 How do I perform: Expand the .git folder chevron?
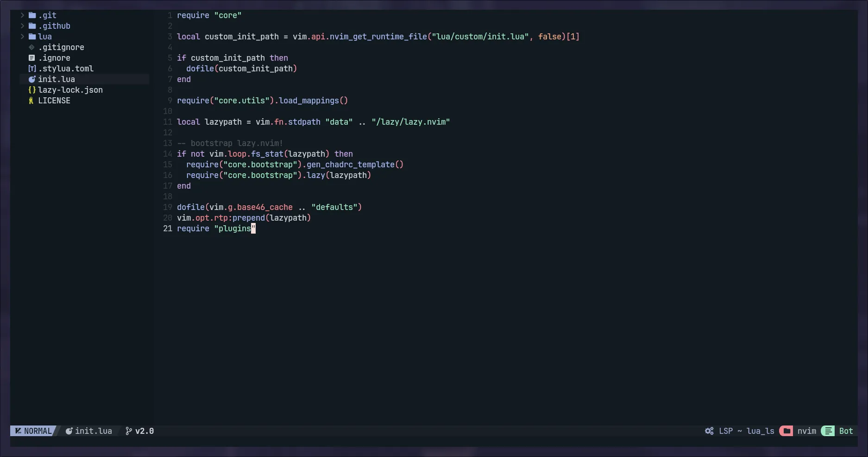22,15
